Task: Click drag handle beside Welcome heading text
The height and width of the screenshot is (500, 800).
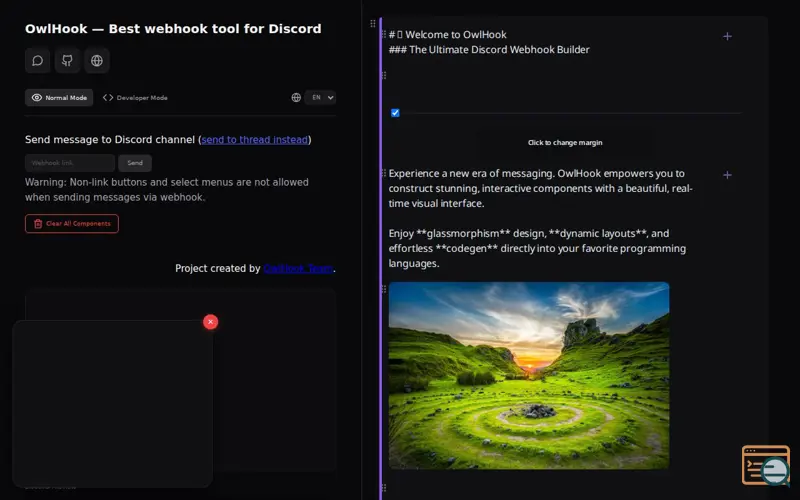Action: pos(384,34)
